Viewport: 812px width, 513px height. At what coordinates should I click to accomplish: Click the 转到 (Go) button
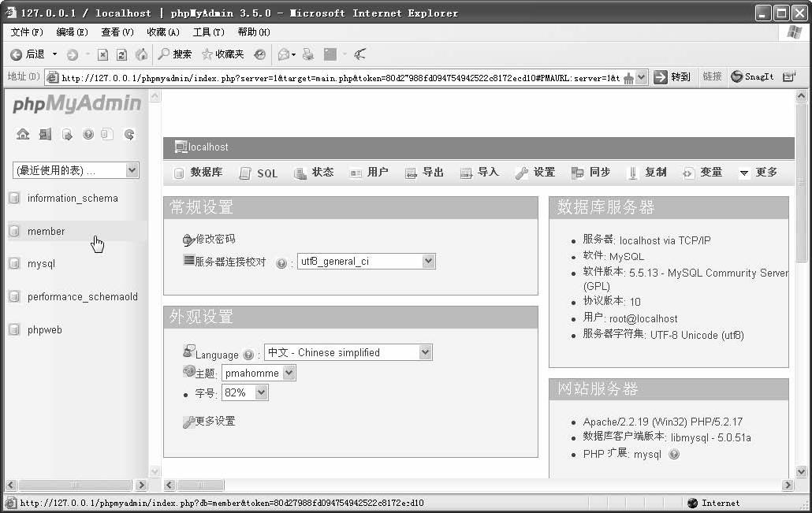(672, 77)
